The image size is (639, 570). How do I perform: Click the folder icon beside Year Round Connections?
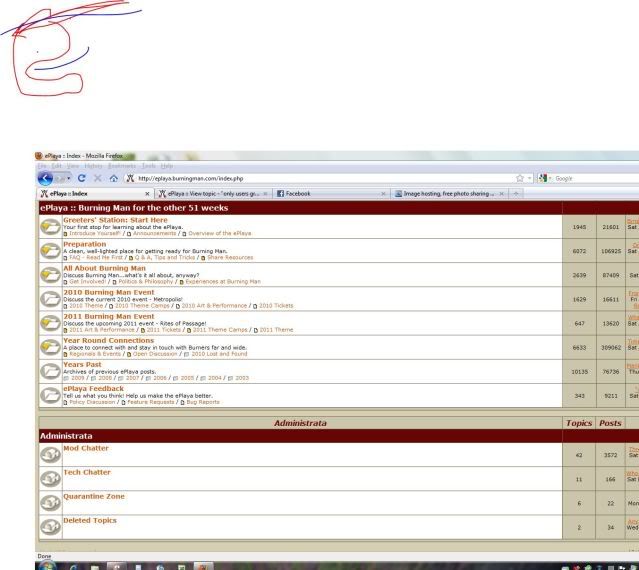coord(50,347)
